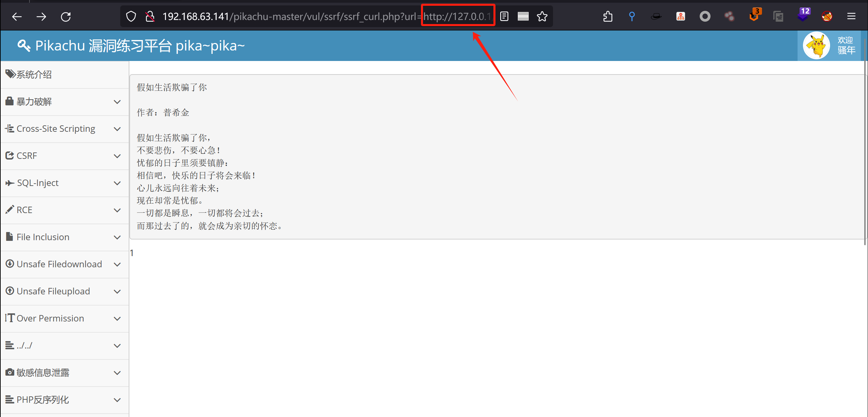Open the browser hamburger menu
The image size is (868, 417).
tap(851, 16)
